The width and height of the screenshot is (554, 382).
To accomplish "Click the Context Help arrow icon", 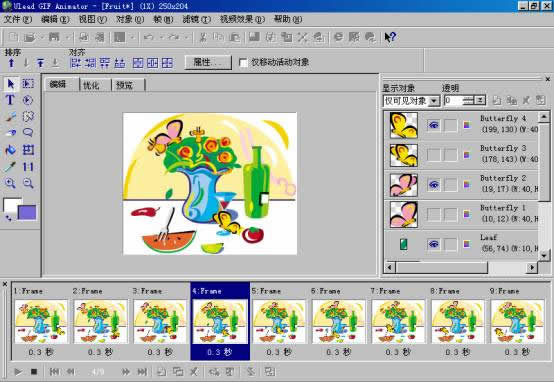I will click(x=390, y=37).
